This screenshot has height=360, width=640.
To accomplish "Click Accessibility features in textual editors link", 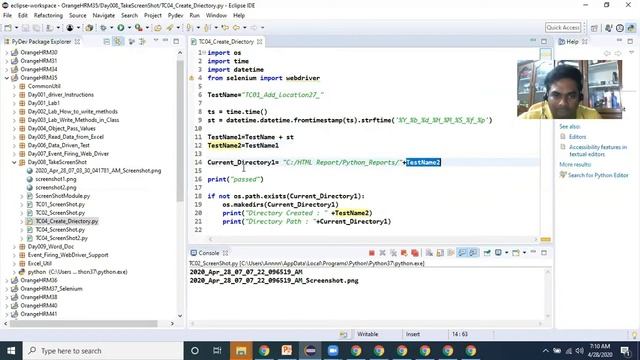I will [x=598, y=151].
